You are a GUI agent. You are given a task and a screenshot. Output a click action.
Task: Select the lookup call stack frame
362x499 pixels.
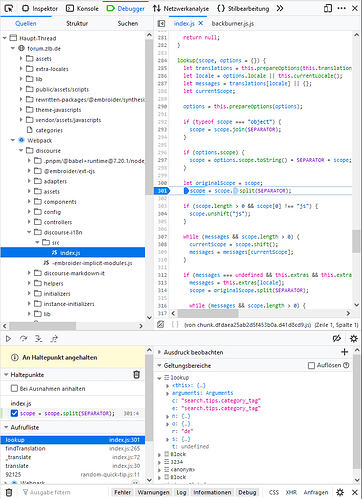point(73,440)
